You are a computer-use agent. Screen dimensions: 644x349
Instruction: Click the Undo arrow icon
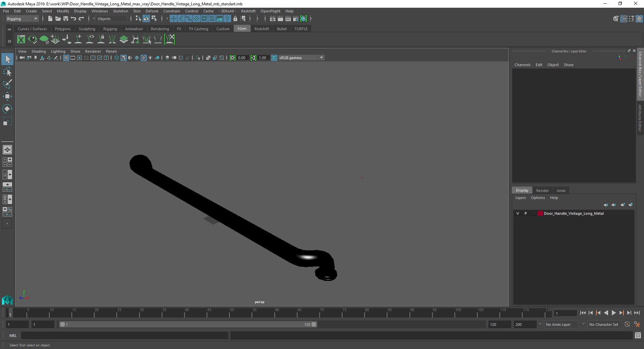tap(73, 19)
